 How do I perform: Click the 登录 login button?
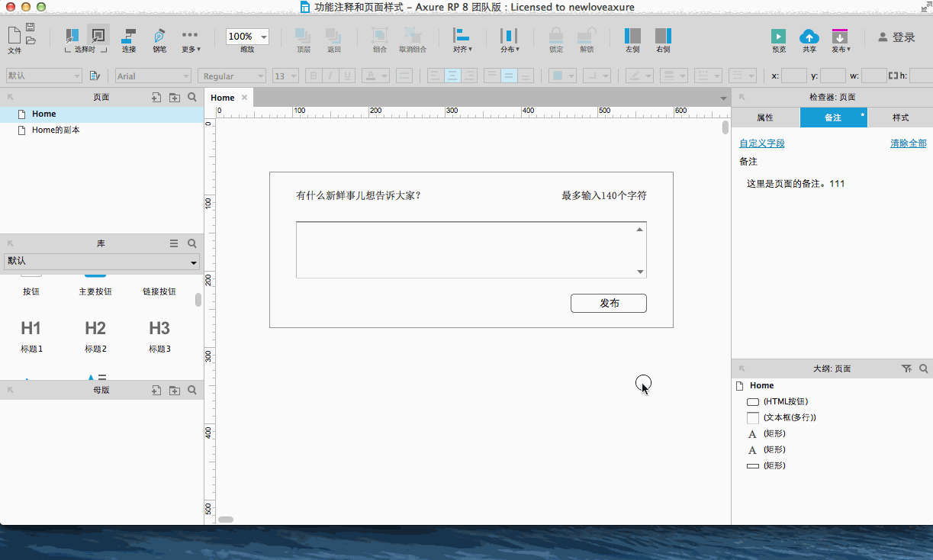click(896, 37)
